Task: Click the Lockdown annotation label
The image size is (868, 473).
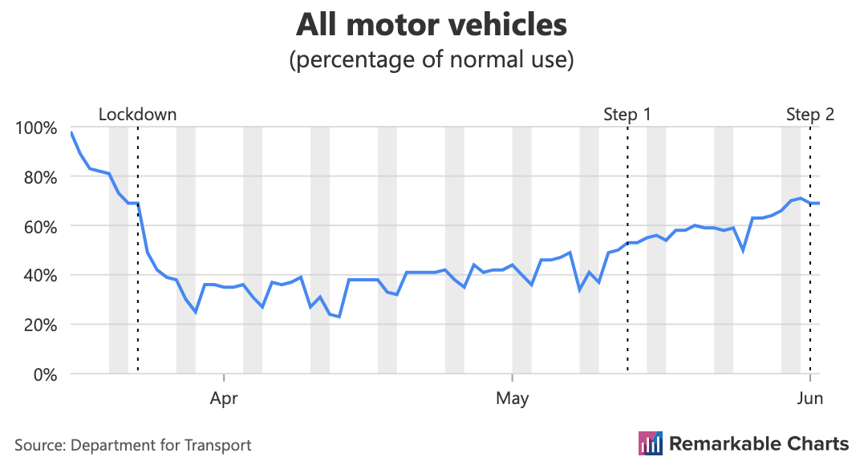Action: pyautogui.click(x=137, y=115)
